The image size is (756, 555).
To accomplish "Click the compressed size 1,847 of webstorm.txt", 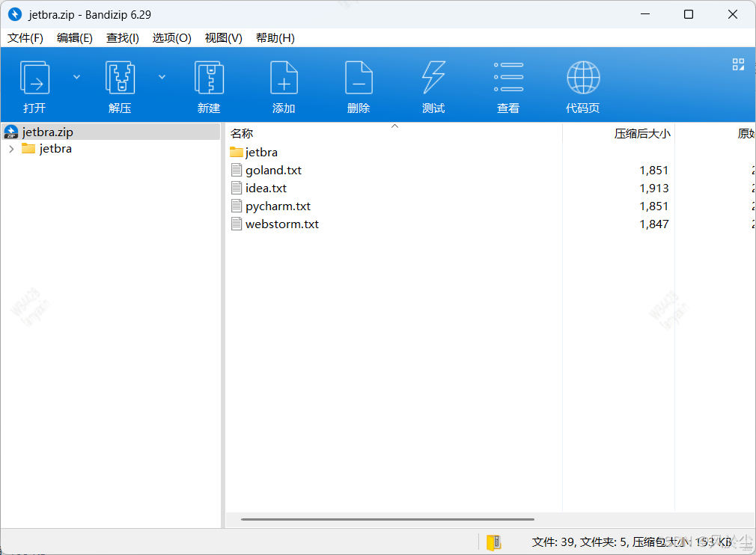I will tap(653, 224).
